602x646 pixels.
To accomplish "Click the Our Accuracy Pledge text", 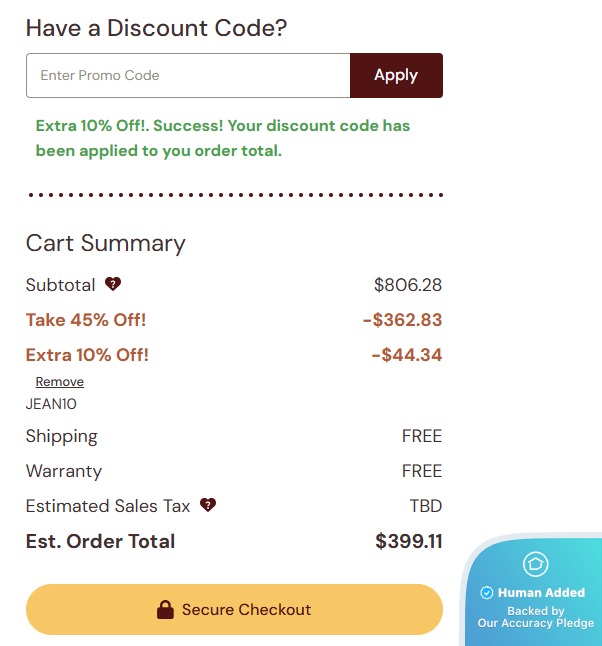I will click(x=536, y=623).
